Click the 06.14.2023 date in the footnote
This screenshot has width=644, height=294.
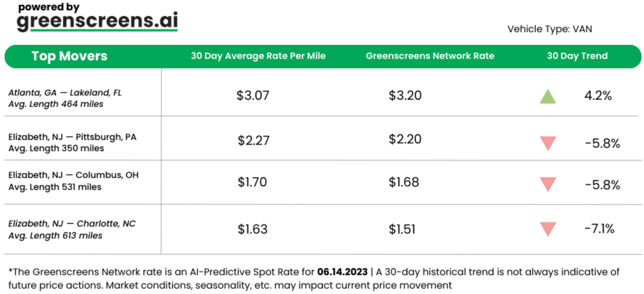342,272
